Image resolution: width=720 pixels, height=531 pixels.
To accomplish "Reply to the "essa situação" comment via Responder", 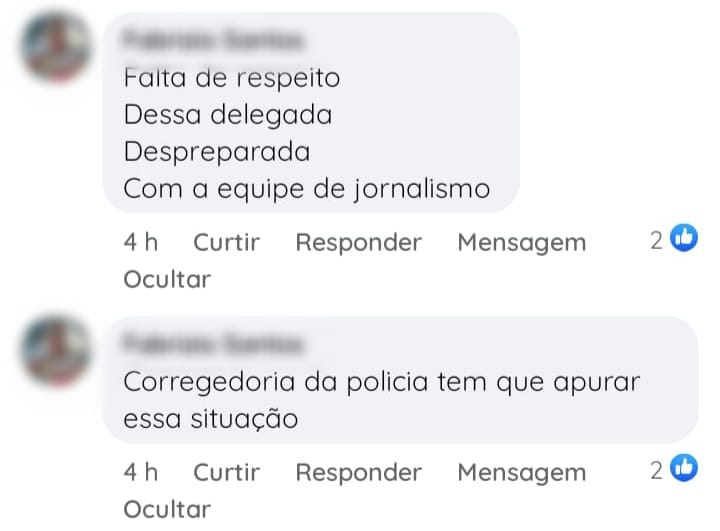I will coord(358,471).
